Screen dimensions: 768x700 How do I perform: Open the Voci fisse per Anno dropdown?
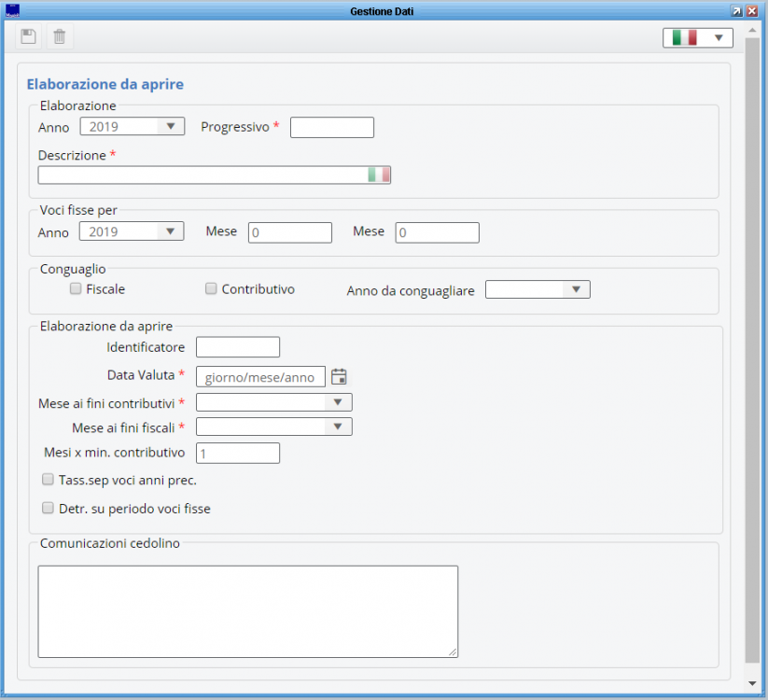pos(132,231)
